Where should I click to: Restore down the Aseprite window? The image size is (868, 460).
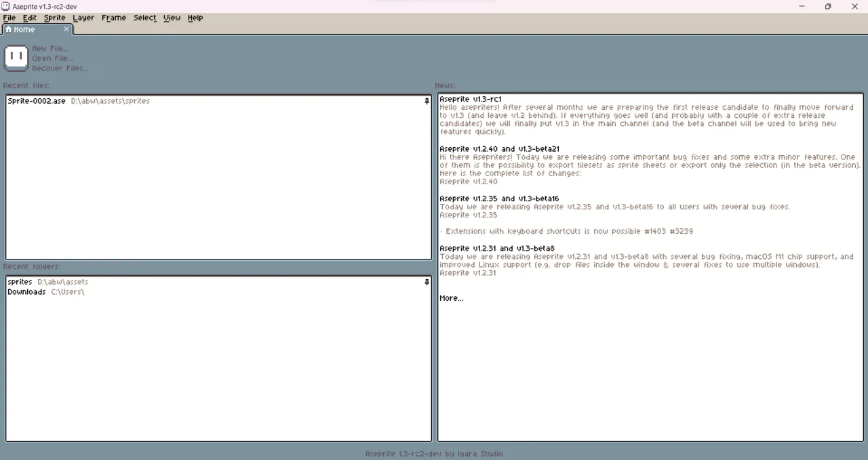[828, 6]
